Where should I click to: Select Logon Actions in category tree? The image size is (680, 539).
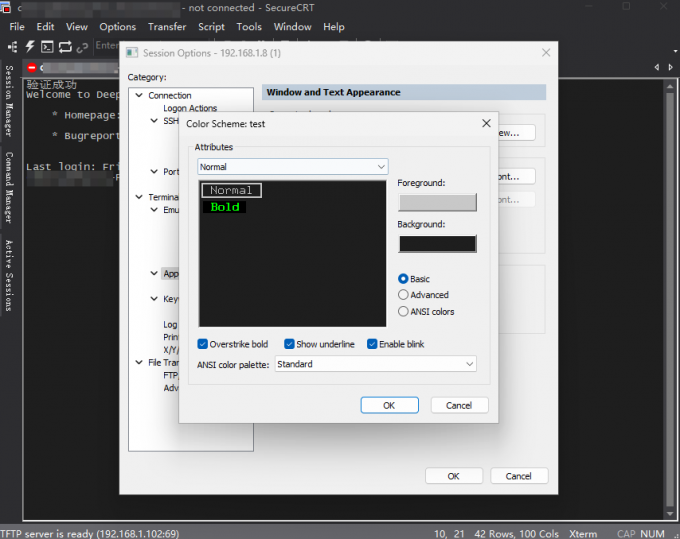click(190, 108)
